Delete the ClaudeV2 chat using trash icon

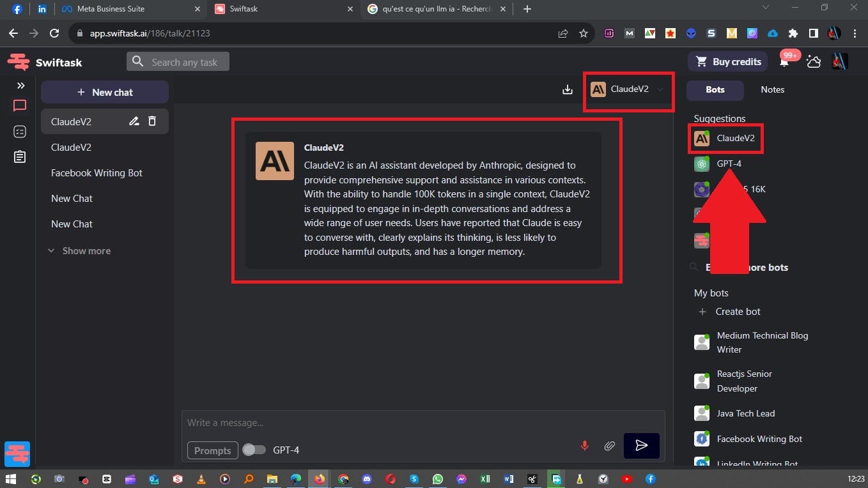152,121
